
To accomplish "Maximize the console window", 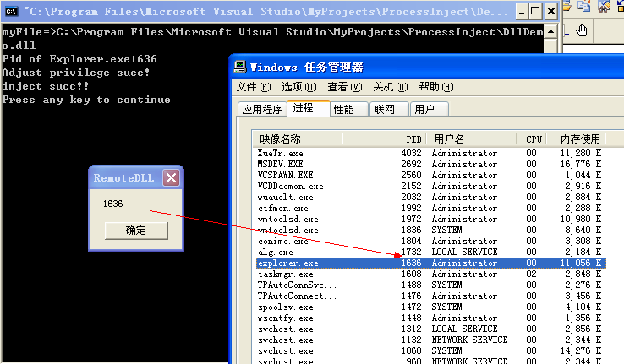I will tap(536, 11).
